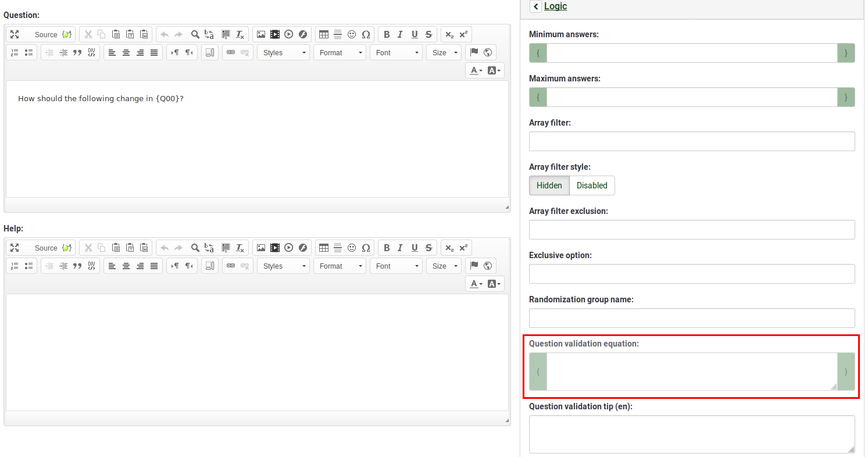The width and height of the screenshot is (868, 457).
Task: Click the Source view icon in Question editor
Action: (x=46, y=34)
